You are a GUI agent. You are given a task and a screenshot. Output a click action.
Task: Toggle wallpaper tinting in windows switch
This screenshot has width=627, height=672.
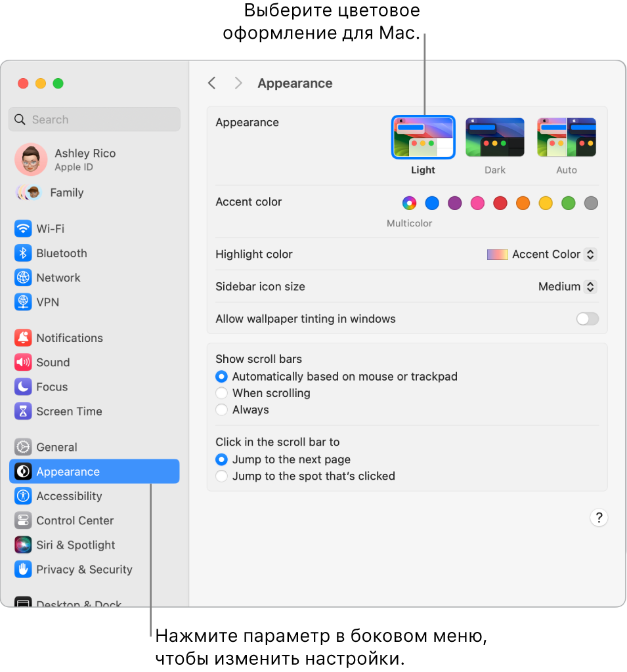tap(587, 318)
